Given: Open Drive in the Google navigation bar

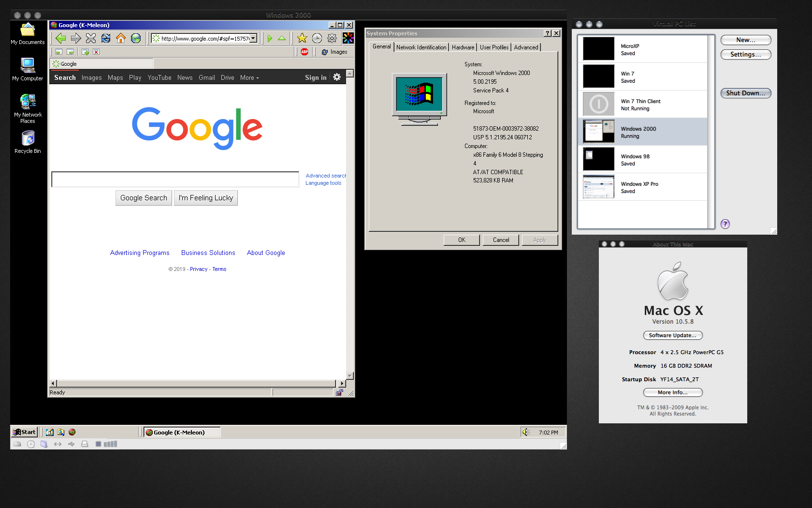Looking at the screenshot, I should click(228, 77).
